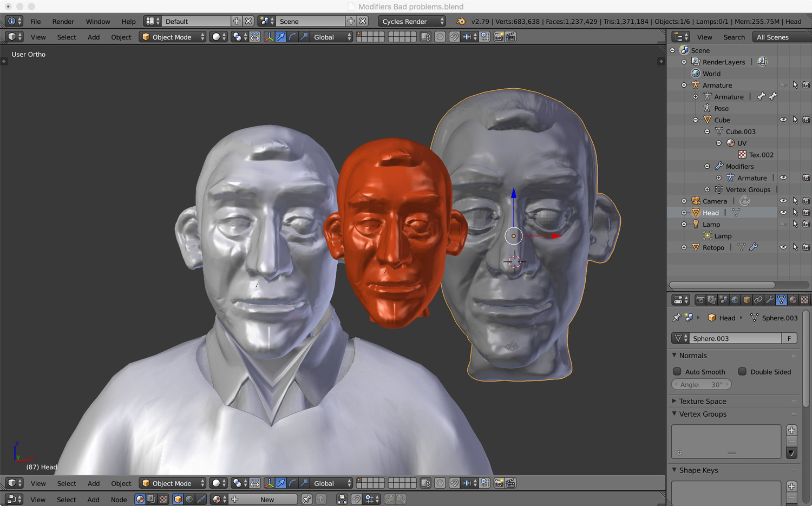The image size is (812, 506).
Task: Open the Render menu in top bar
Action: click(x=63, y=21)
